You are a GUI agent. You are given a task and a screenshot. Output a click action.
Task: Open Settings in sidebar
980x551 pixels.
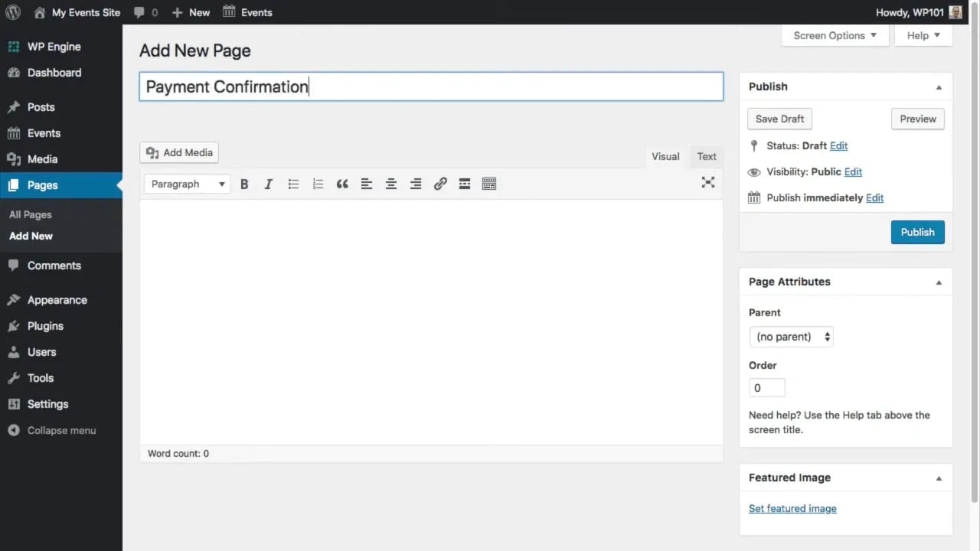click(61, 404)
